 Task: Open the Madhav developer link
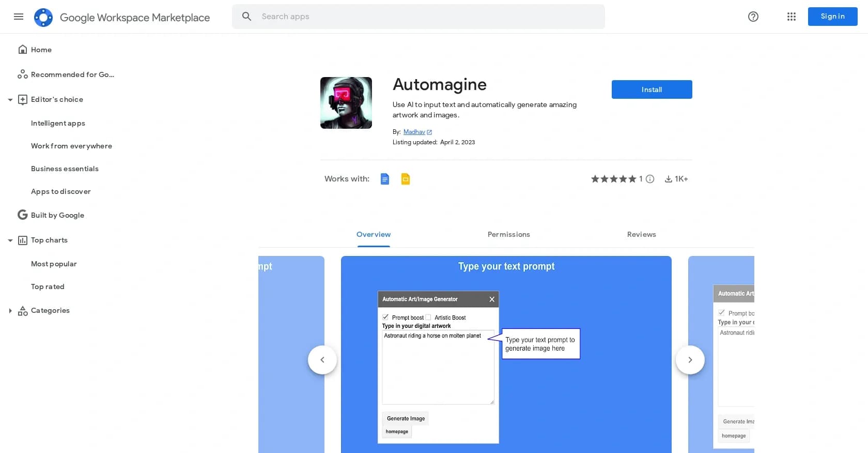414,132
